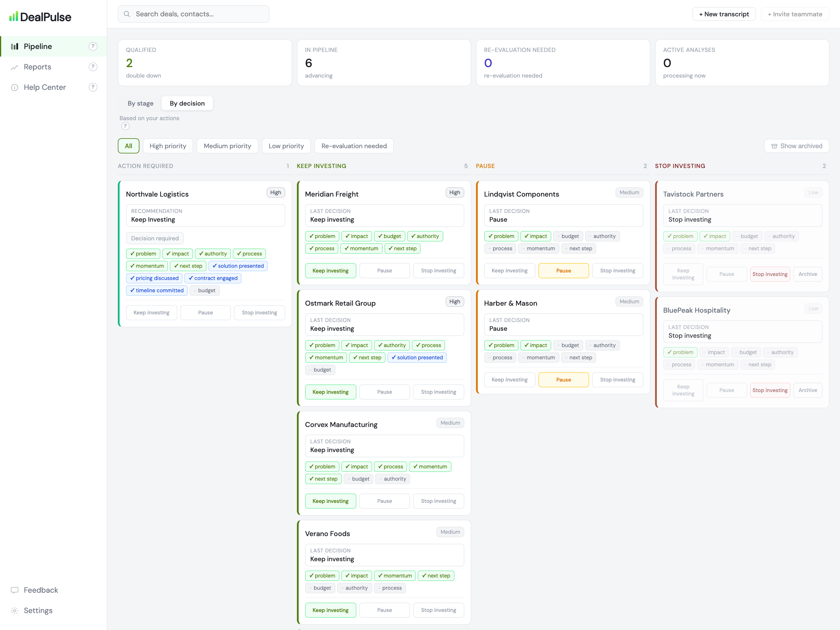This screenshot has height=630, width=840.
Task: Click the search magnifier icon
Action: [127, 14]
